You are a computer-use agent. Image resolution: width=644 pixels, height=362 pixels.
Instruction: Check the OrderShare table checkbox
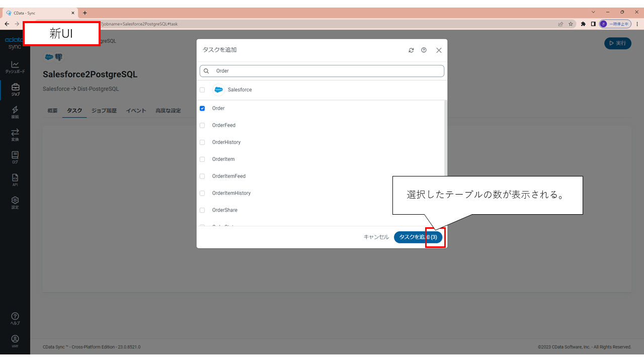point(202,210)
